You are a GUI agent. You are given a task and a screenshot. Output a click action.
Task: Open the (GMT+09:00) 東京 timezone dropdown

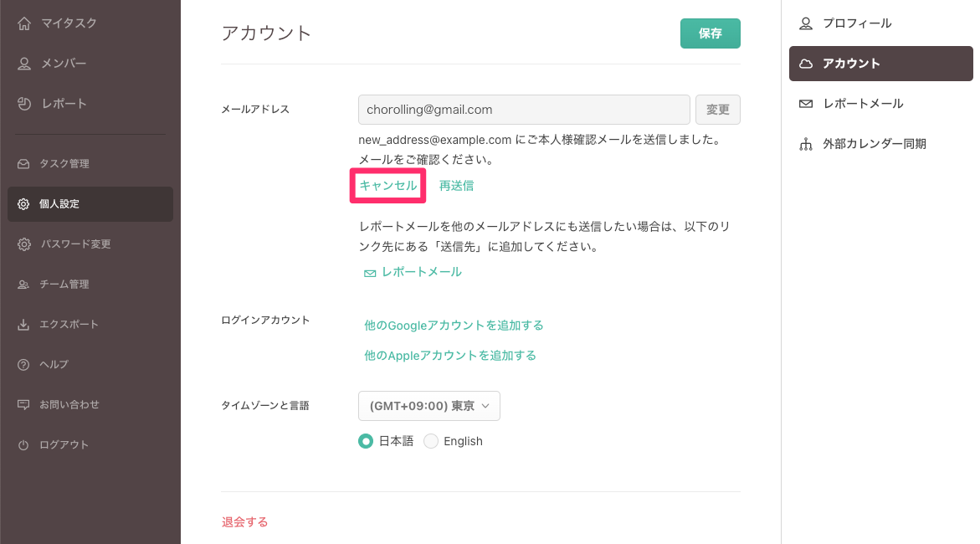(428, 406)
